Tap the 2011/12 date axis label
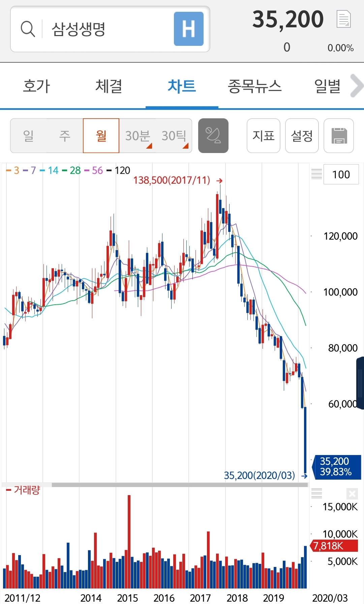 pyautogui.click(x=22, y=598)
